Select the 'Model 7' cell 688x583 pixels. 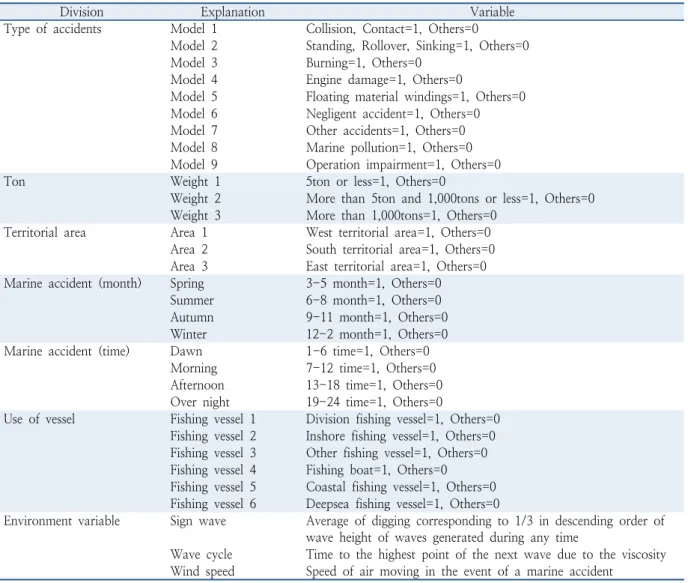click(x=194, y=131)
